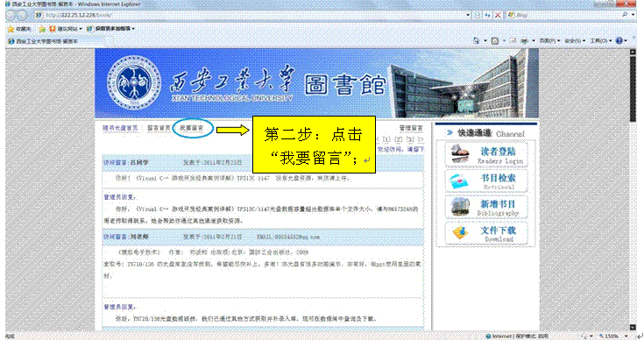Screen dimensions: 644x340
Task: Click the 留言首页 navigation link
Action: (x=159, y=128)
